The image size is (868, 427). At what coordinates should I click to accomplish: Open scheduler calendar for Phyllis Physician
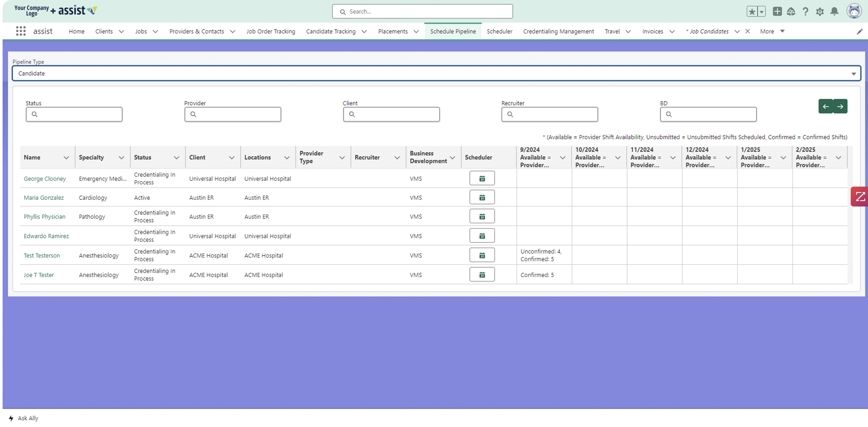[482, 216]
